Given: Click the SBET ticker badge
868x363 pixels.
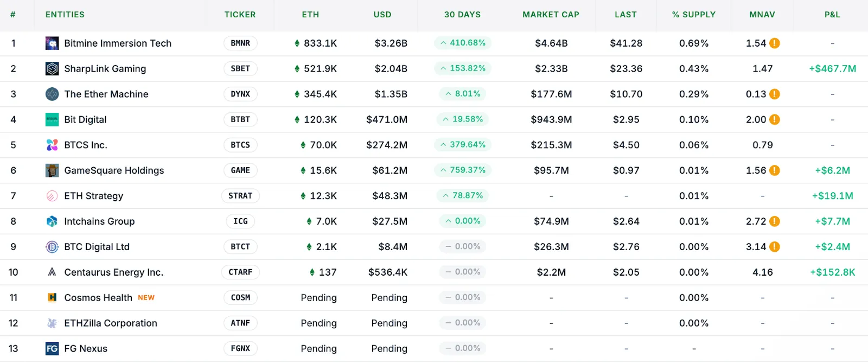Looking at the screenshot, I should point(240,69).
